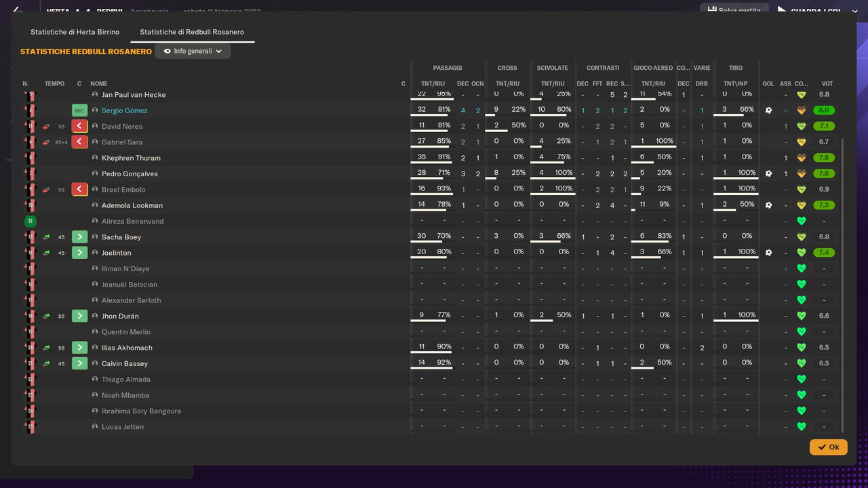The width and height of the screenshot is (868, 488).
Task: Click the goal ball icon in Ademola Lookman row
Action: [768, 205]
